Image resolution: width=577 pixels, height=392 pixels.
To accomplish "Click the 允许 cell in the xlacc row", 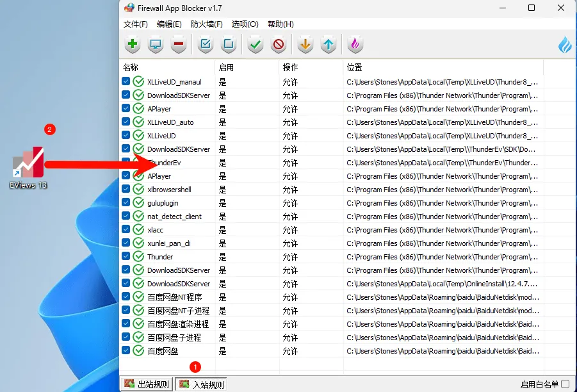I will tap(290, 230).
